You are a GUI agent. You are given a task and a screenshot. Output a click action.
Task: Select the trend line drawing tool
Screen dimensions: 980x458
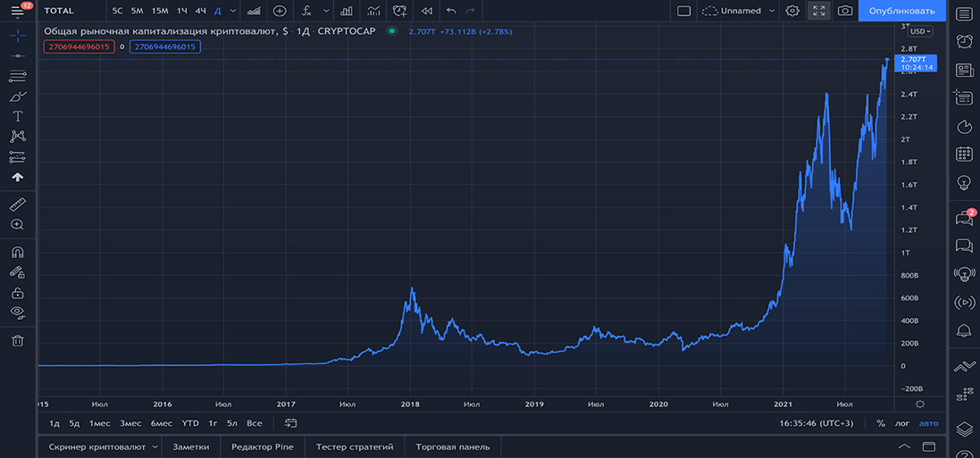click(x=18, y=55)
